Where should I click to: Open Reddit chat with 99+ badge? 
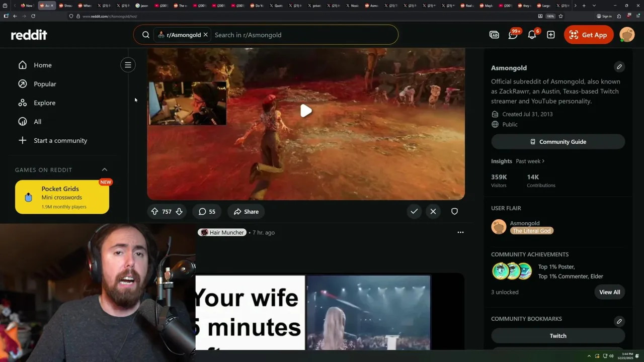pos(513,34)
